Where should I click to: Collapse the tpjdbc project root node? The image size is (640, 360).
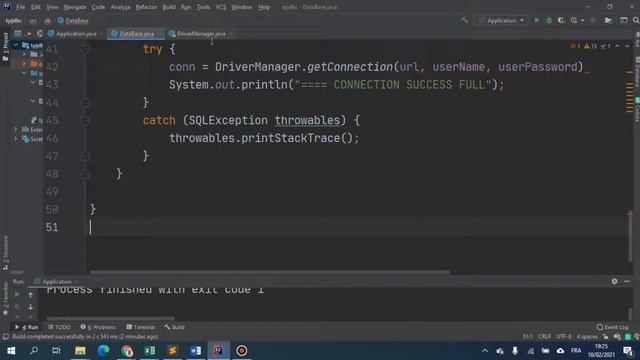tap(16, 45)
